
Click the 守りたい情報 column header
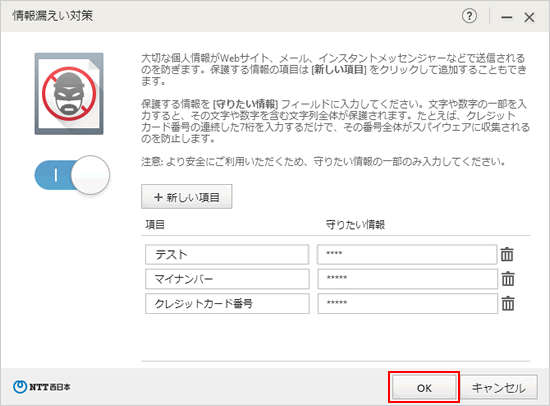click(355, 225)
